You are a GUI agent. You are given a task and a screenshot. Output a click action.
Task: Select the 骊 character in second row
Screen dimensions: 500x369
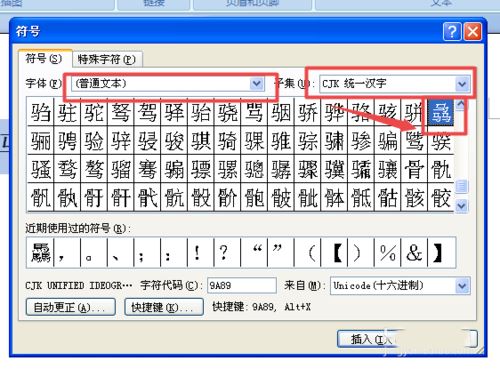[40, 140]
